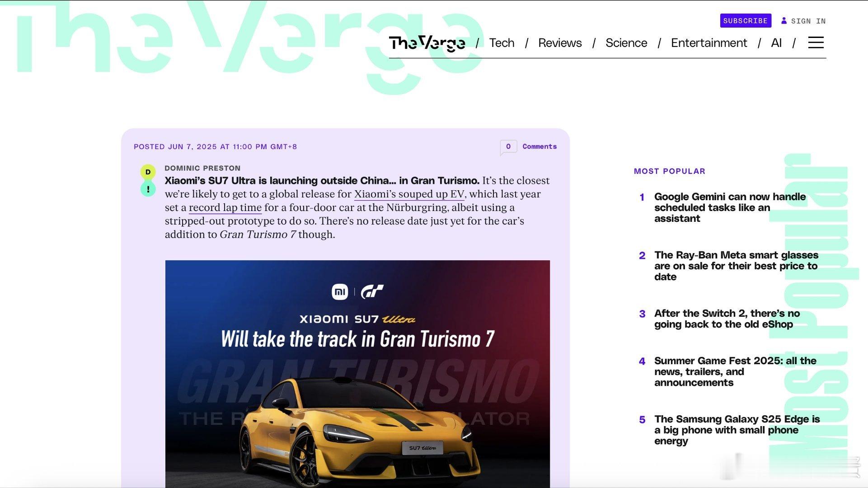The width and height of the screenshot is (868, 488).
Task: Open Ray-Ban Meta smart glasses article
Action: coord(736,266)
